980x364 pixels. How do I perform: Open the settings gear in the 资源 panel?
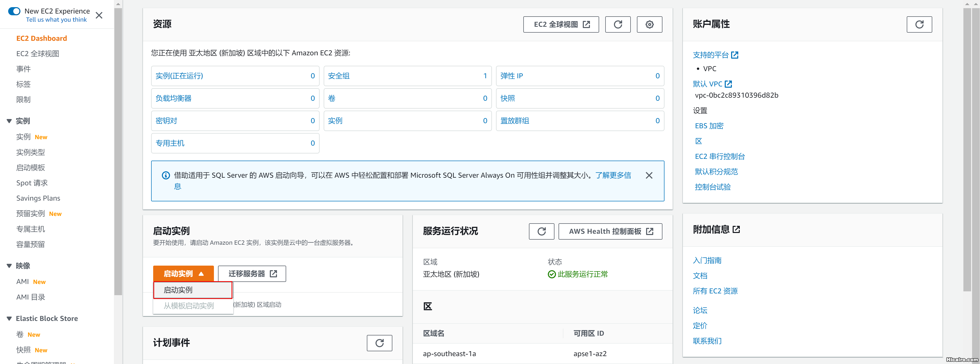(649, 24)
